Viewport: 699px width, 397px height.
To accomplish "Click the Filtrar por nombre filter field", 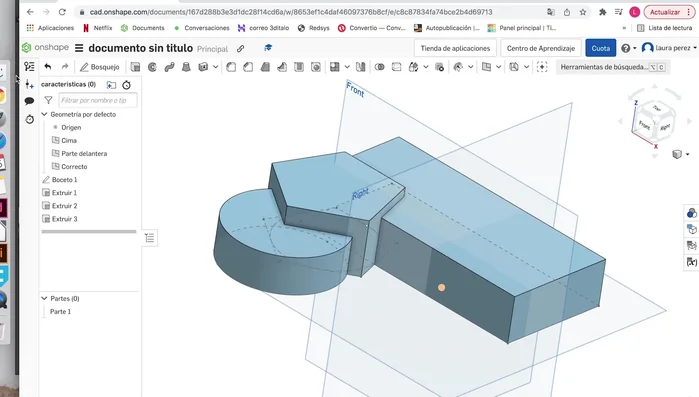I will pyautogui.click(x=98, y=100).
